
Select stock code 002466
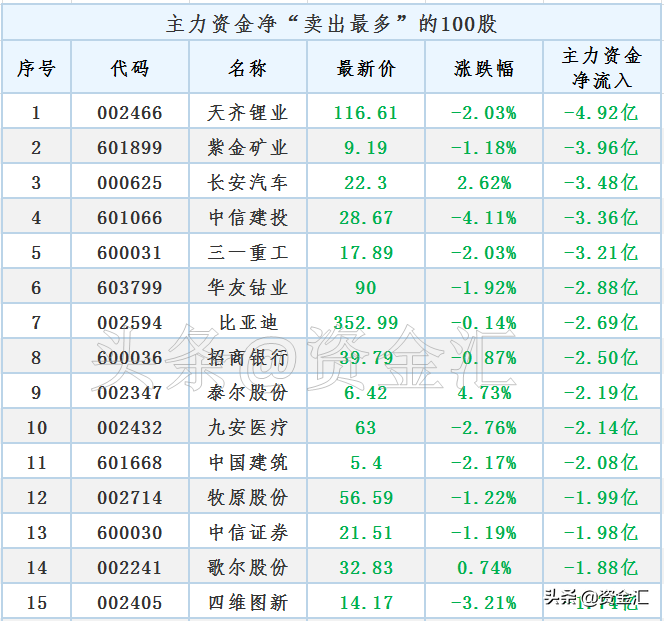130,113
